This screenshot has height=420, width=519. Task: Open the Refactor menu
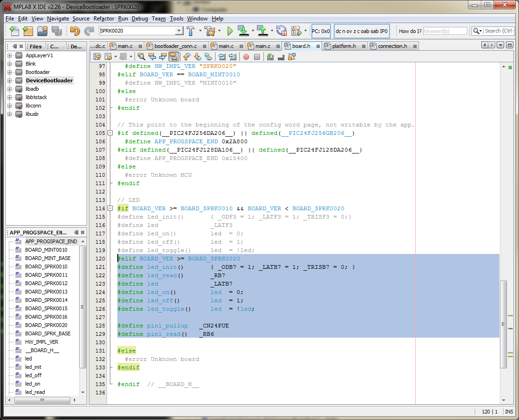click(x=104, y=19)
